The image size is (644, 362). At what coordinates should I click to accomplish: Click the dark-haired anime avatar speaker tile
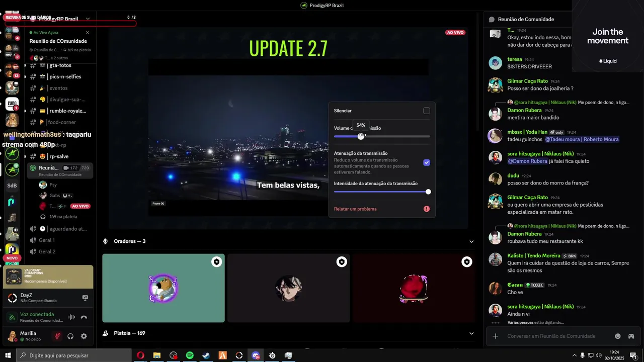289,288
